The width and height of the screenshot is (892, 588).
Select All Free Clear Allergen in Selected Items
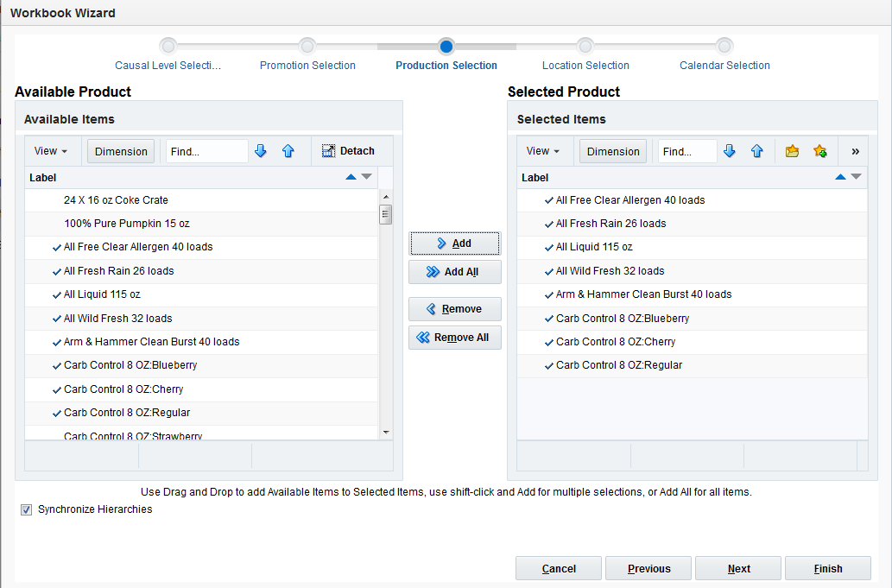pos(693,200)
